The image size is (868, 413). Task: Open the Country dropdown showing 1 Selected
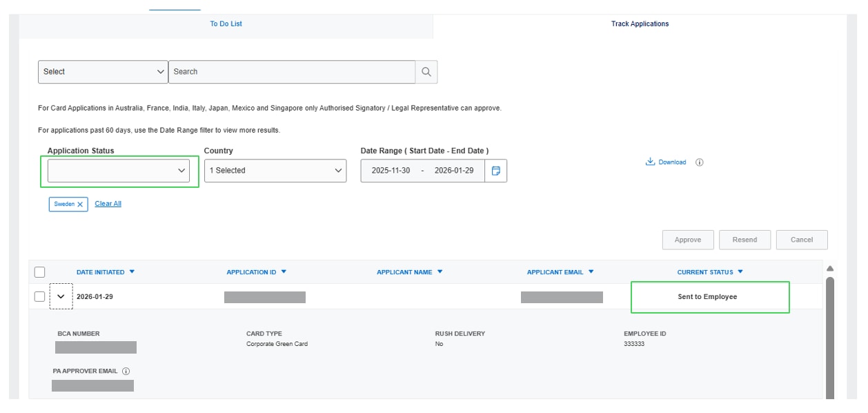(x=275, y=170)
